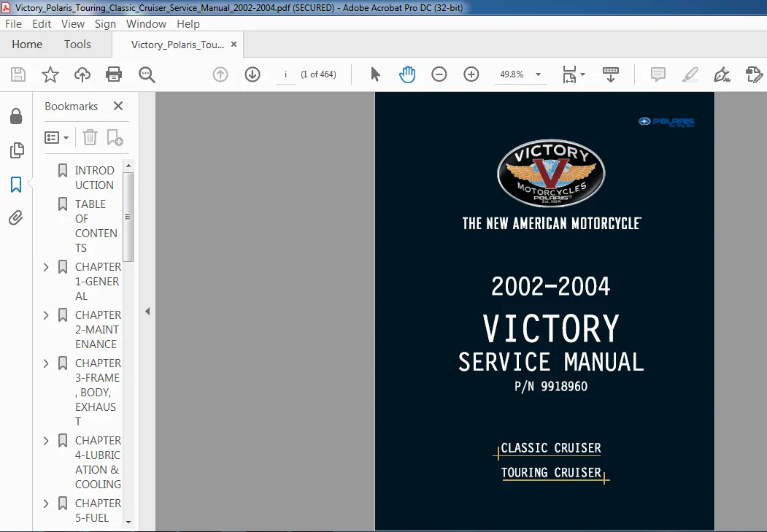Open the File menu
Image resolution: width=767 pixels, height=532 pixels.
[13, 23]
